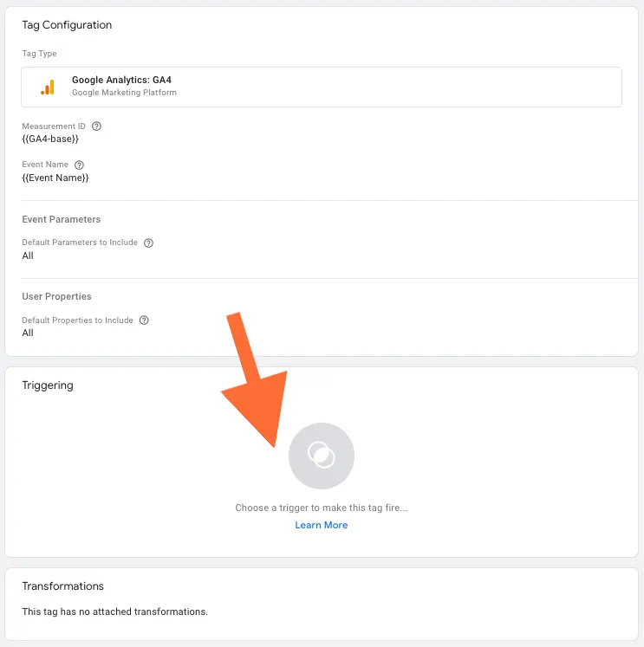Click the {{Event Name}} variable value
This screenshot has width=644, height=647.
click(x=55, y=178)
